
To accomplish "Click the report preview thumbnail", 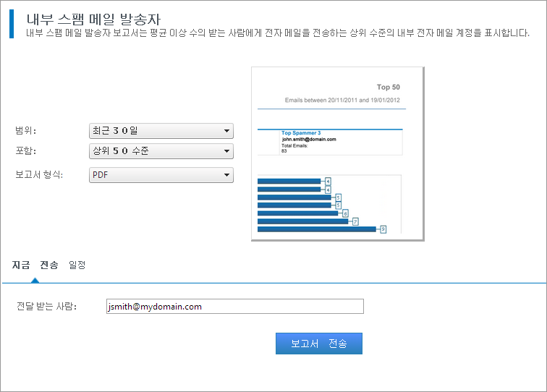I will pos(337,153).
